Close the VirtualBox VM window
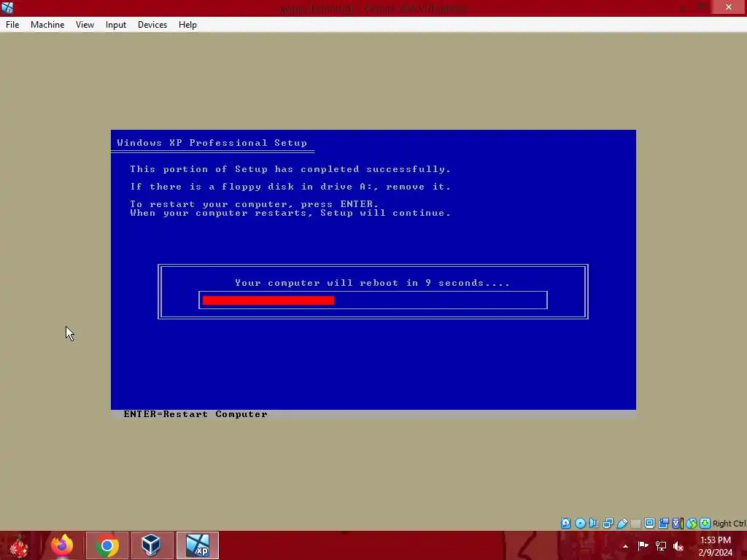747x560 pixels. coord(729,7)
